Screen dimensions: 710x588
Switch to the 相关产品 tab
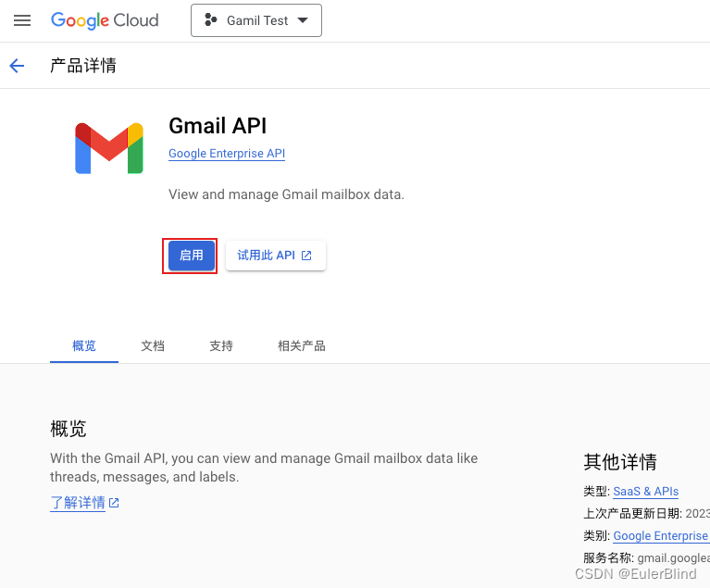[302, 346]
